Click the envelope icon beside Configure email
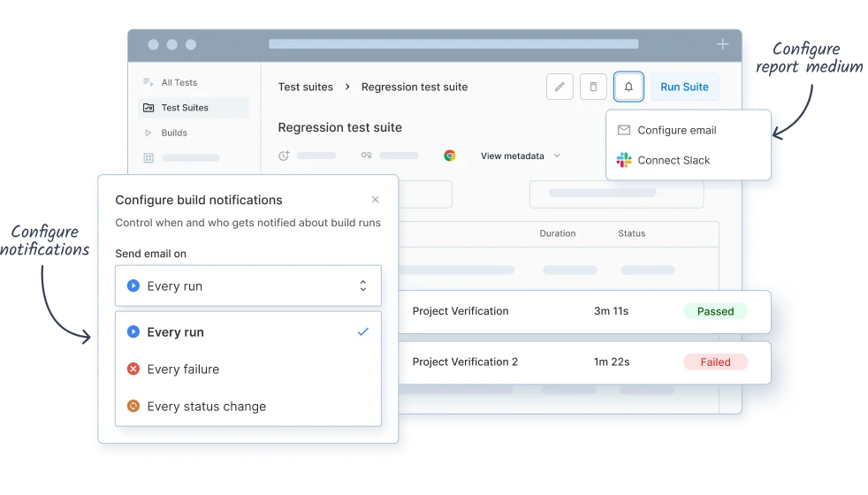This screenshot has width=868, height=495. pyautogui.click(x=624, y=130)
